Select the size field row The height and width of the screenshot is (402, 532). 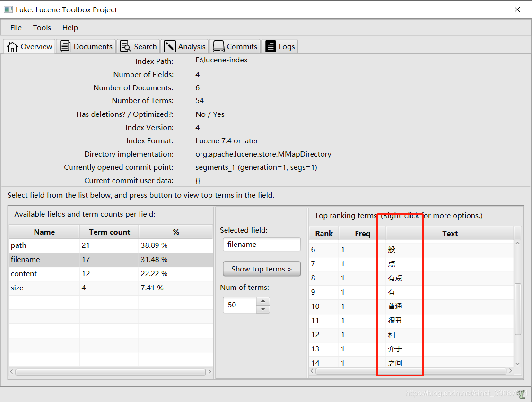tap(111, 288)
